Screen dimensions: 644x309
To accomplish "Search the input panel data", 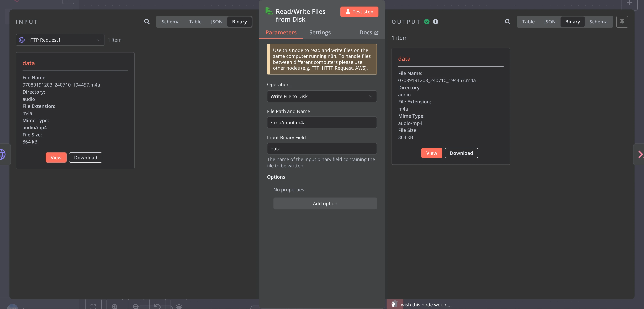I will point(147,22).
